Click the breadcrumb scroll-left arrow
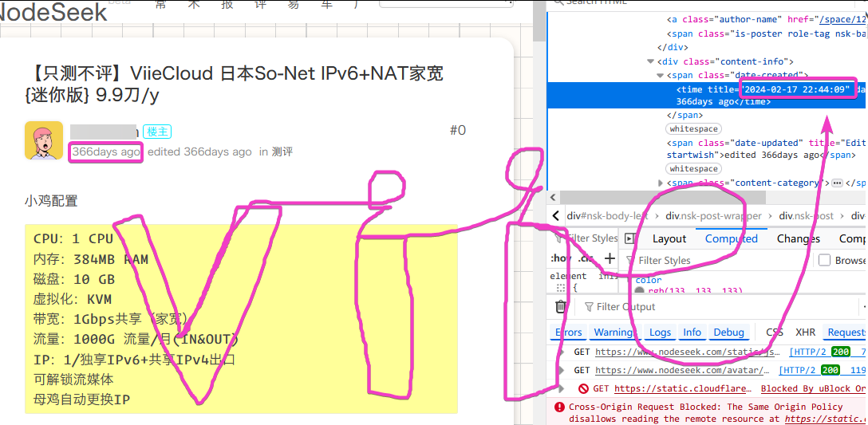 click(x=556, y=216)
